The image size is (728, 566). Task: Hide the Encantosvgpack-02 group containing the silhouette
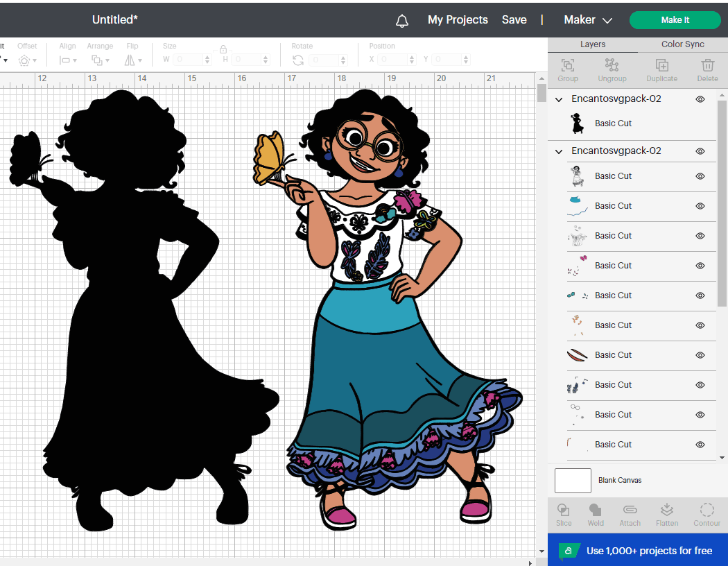click(x=700, y=99)
